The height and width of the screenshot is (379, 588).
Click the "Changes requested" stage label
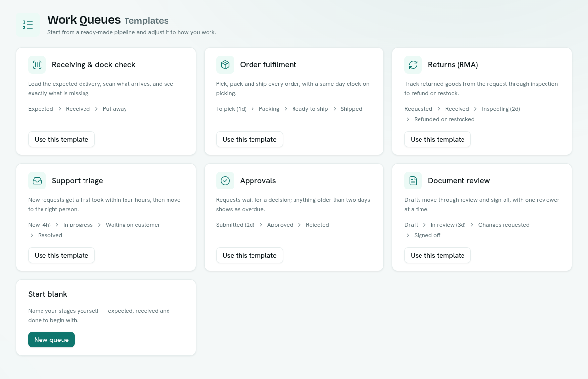(x=504, y=225)
